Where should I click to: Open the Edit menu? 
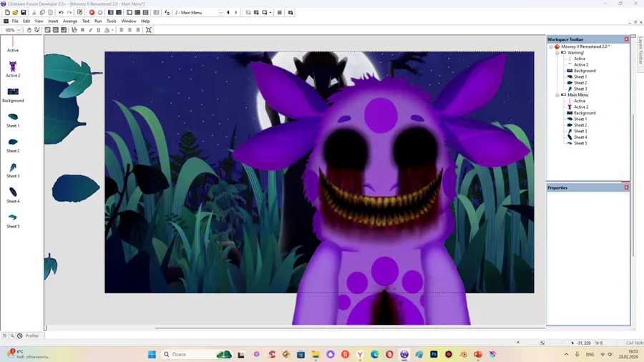point(26,21)
